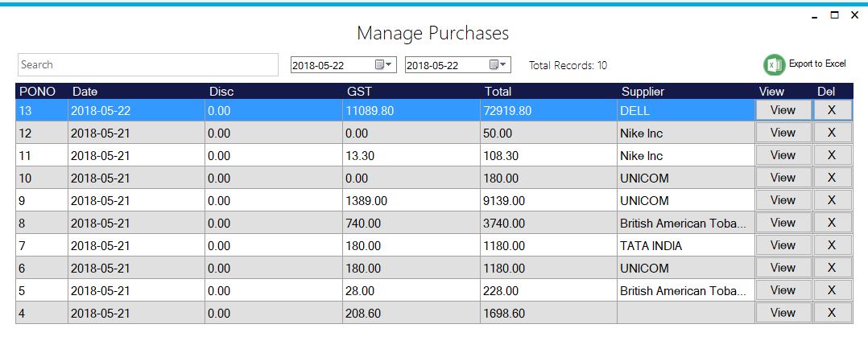Click the Total column header
The height and width of the screenshot is (353, 868).
click(x=498, y=92)
